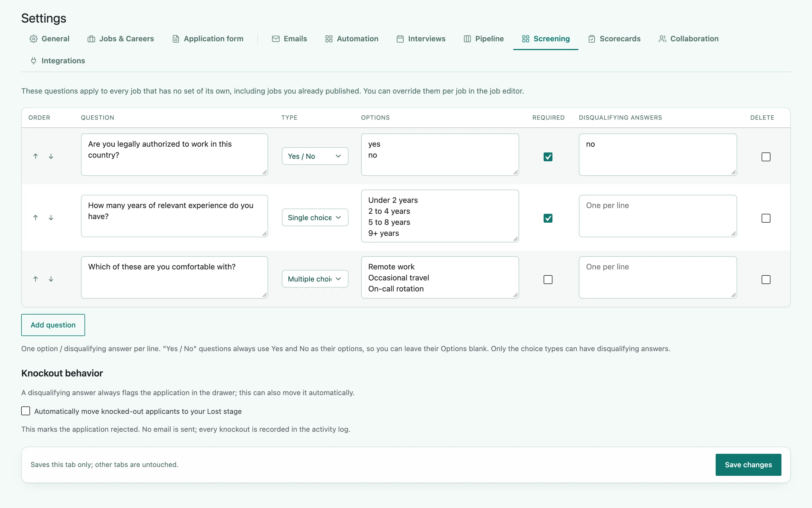Edit the yes/no options box
Screen dimensions: 812x508
pyautogui.click(x=440, y=155)
